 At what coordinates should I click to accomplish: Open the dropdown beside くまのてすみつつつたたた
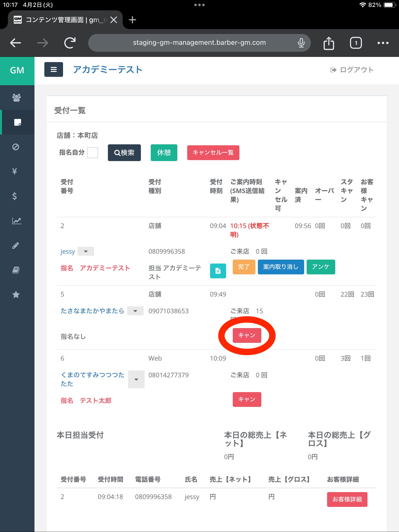point(136,380)
